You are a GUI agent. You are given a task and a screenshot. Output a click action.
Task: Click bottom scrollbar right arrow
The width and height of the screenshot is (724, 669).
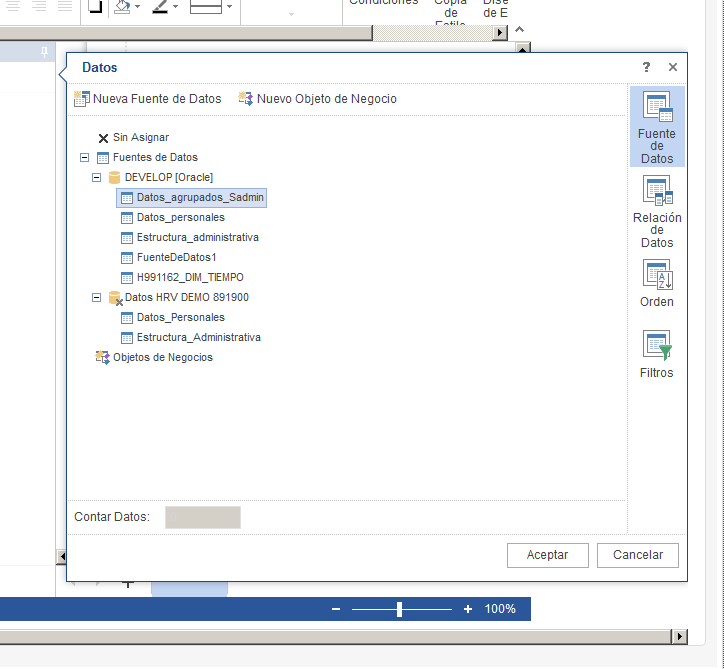pyautogui.click(x=679, y=636)
